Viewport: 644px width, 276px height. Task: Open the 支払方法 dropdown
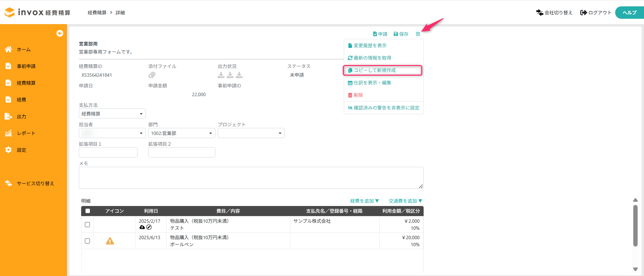point(112,114)
